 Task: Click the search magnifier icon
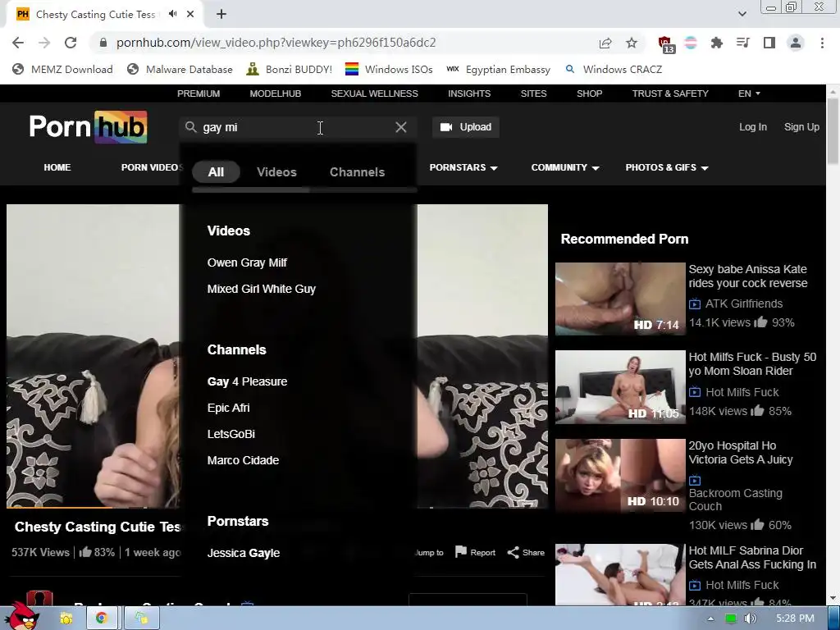(x=190, y=127)
